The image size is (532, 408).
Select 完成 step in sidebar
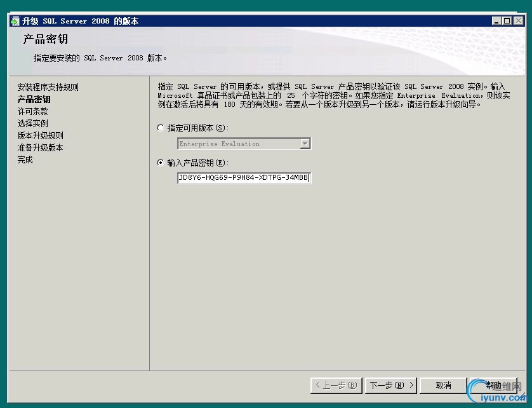click(25, 160)
